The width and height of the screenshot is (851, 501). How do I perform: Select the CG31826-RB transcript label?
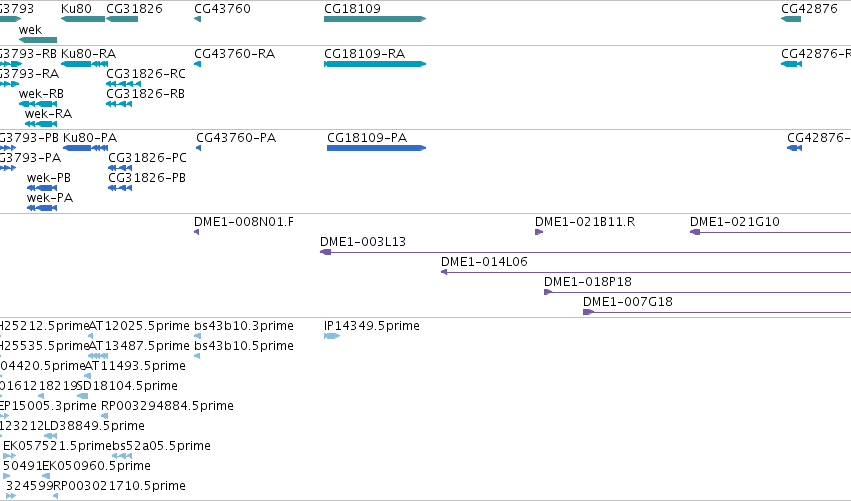[x=145, y=94]
